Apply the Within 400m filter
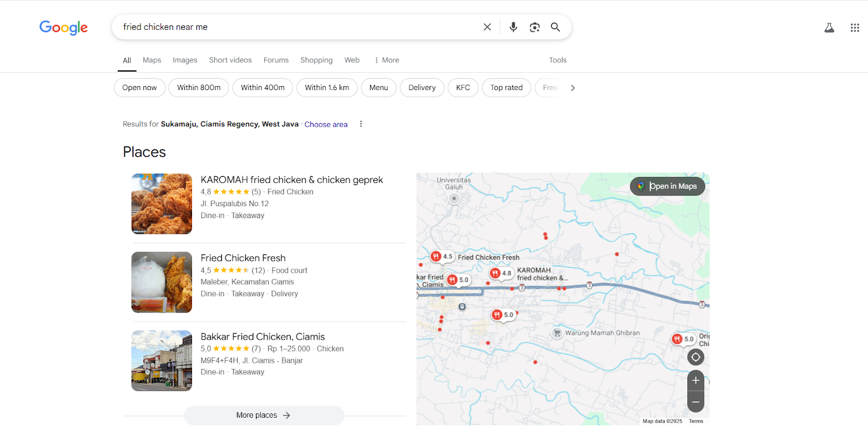The height and width of the screenshot is (440, 868). point(263,88)
